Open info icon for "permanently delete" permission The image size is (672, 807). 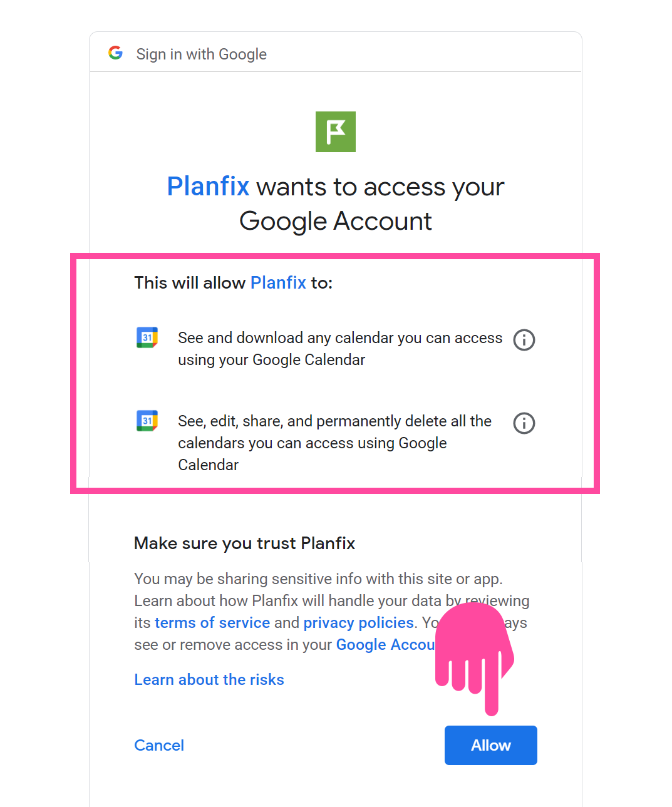click(x=524, y=423)
